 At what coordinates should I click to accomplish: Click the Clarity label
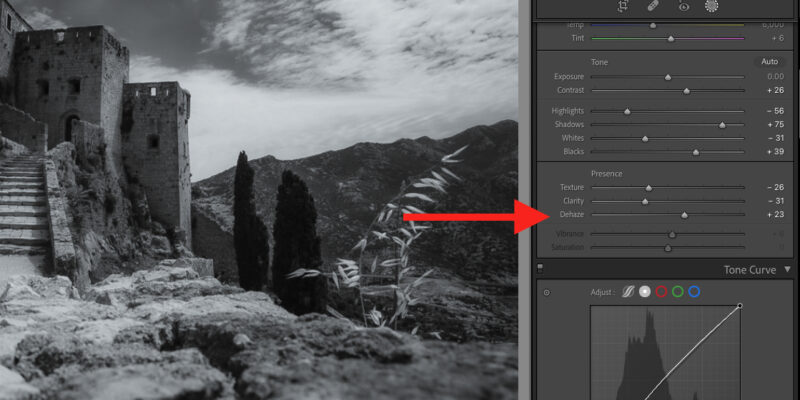coord(573,201)
